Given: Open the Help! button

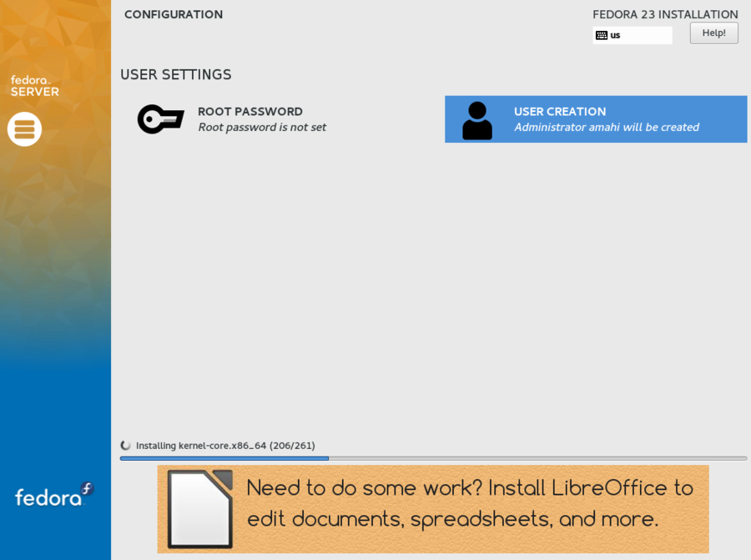Looking at the screenshot, I should [713, 33].
